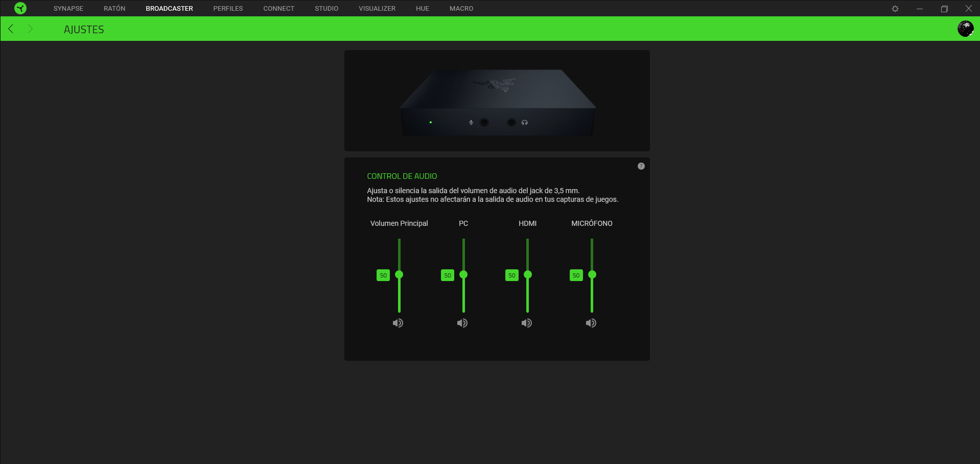Click the CONNECT label
Image resolution: width=980 pixels, height=464 pixels.
point(278,8)
